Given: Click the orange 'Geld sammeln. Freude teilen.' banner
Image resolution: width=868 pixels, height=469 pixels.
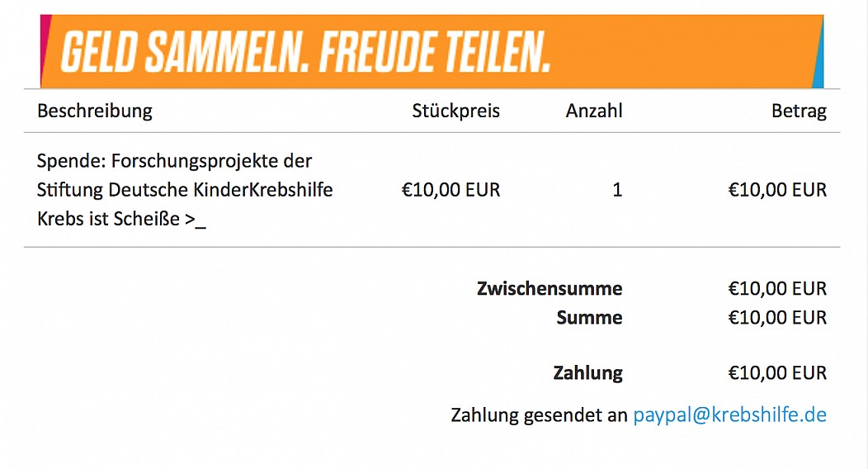Looking at the screenshot, I should pyautogui.click(x=432, y=51).
